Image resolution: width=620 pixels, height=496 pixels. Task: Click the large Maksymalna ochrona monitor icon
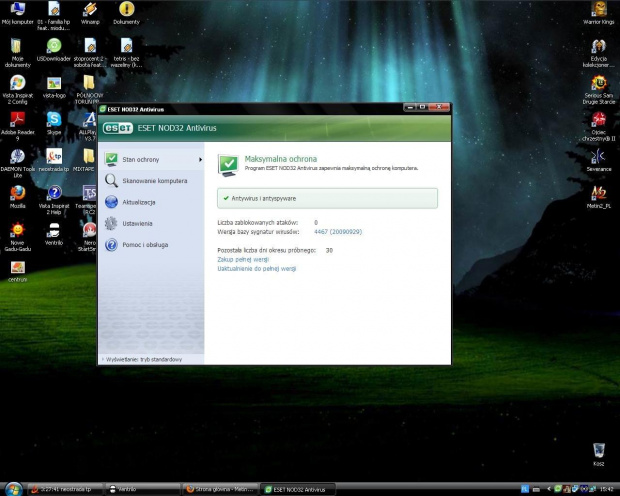coord(228,165)
